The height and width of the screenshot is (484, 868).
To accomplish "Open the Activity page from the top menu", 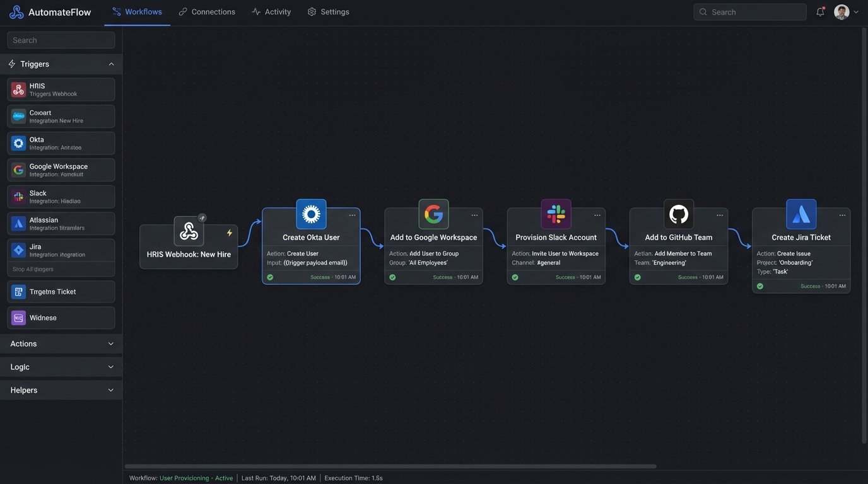I will [x=271, y=10].
